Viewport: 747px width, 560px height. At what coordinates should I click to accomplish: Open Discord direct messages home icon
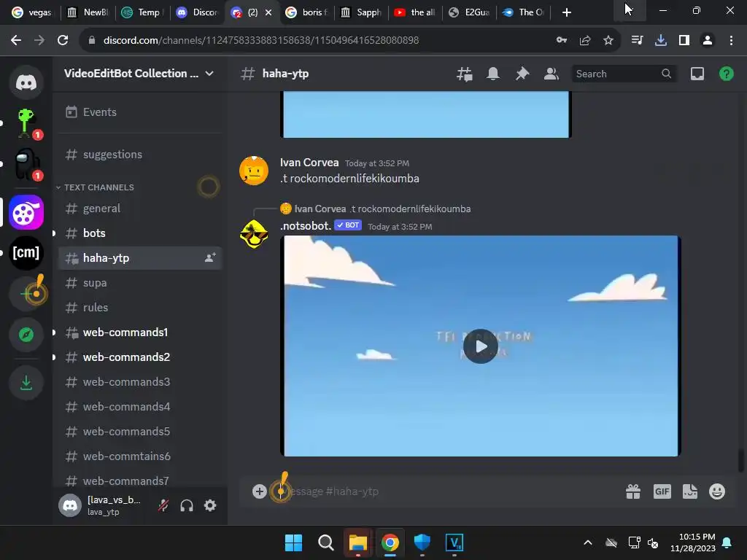(x=26, y=82)
